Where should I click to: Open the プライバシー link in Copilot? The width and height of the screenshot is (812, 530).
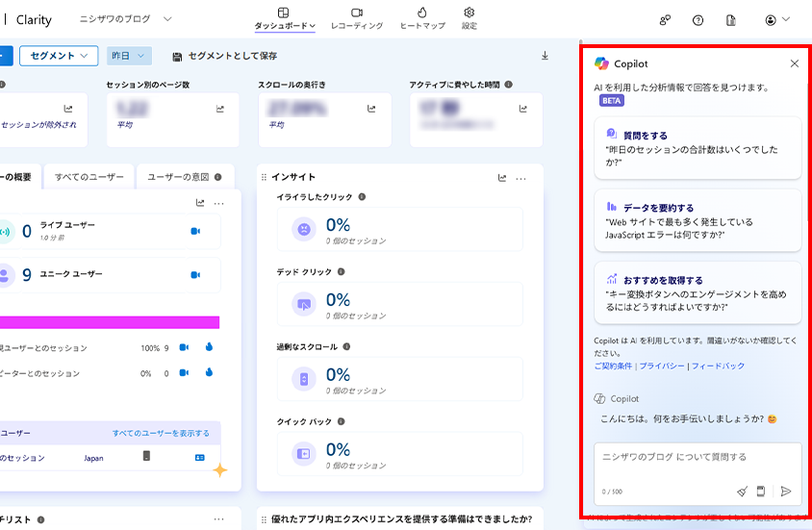(x=662, y=366)
